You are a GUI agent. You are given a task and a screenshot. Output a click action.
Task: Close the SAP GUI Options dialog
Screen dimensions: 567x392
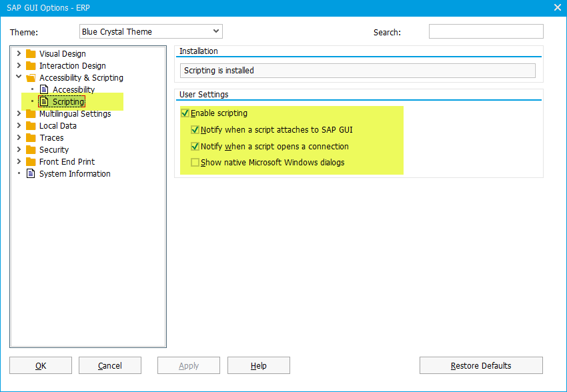click(x=557, y=7)
